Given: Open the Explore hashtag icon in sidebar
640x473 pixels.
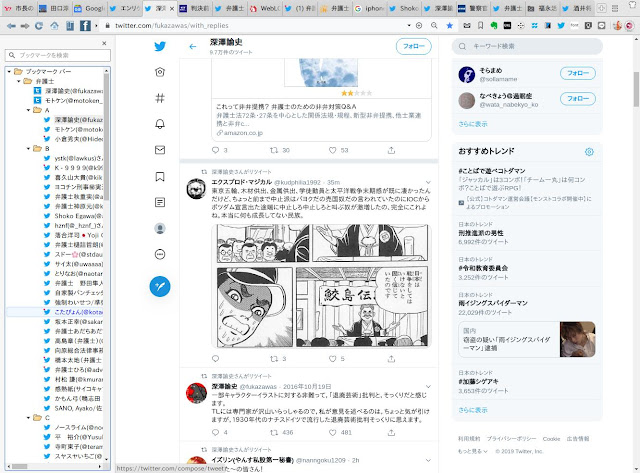Looking at the screenshot, I should pyautogui.click(x=160, y=98).
